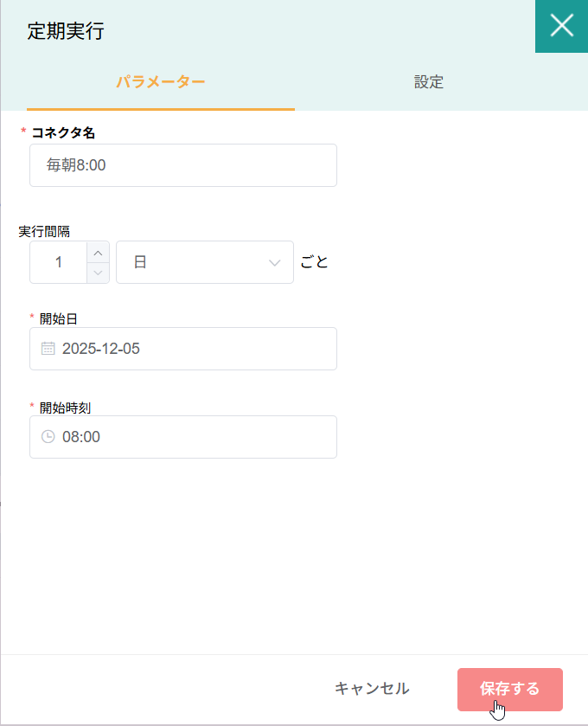Decrease the interval with the down arrow
The height and width of the screenshot is (726, 588).
pos(99,273)
